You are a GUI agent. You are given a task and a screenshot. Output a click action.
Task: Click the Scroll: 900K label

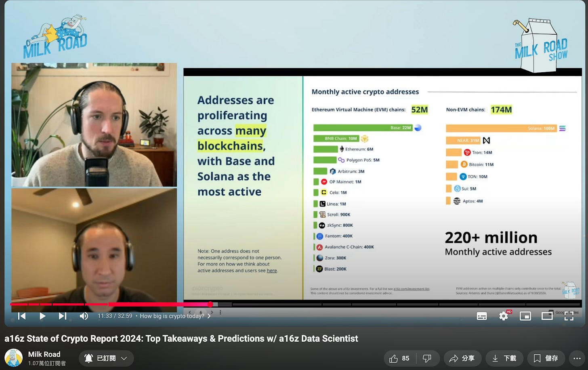(338, 214)
